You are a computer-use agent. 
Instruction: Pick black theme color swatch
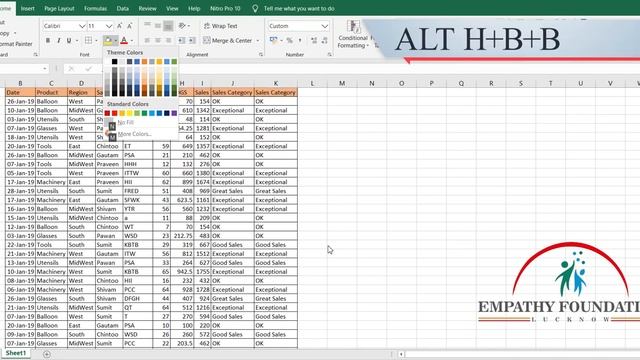coord(115,62)
